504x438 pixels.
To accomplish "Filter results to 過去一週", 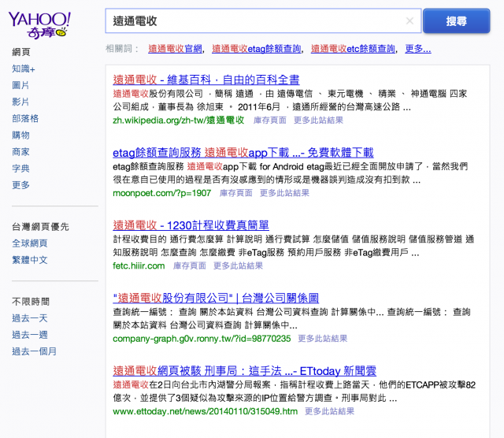I will (30, 335).
